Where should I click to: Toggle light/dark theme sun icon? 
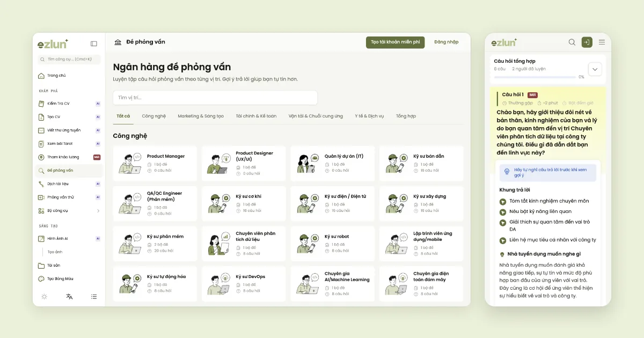pos(44,297)
